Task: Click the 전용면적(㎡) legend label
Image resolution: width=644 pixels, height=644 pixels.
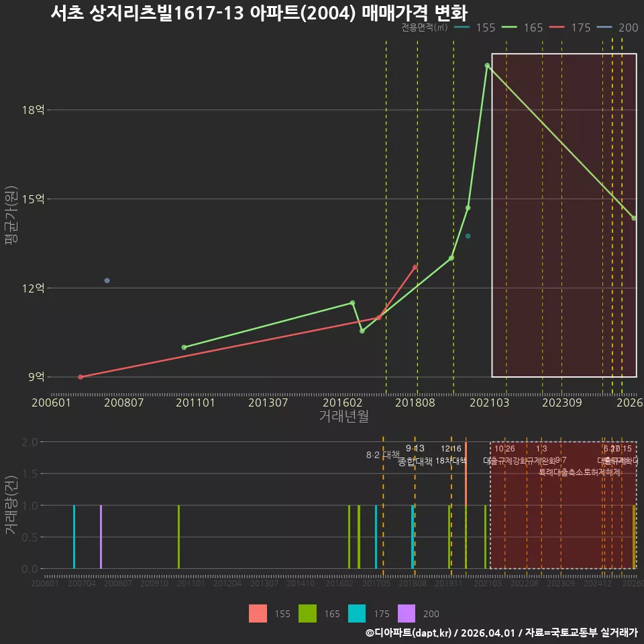Action: pyautogui.click(x=424, y=28)
